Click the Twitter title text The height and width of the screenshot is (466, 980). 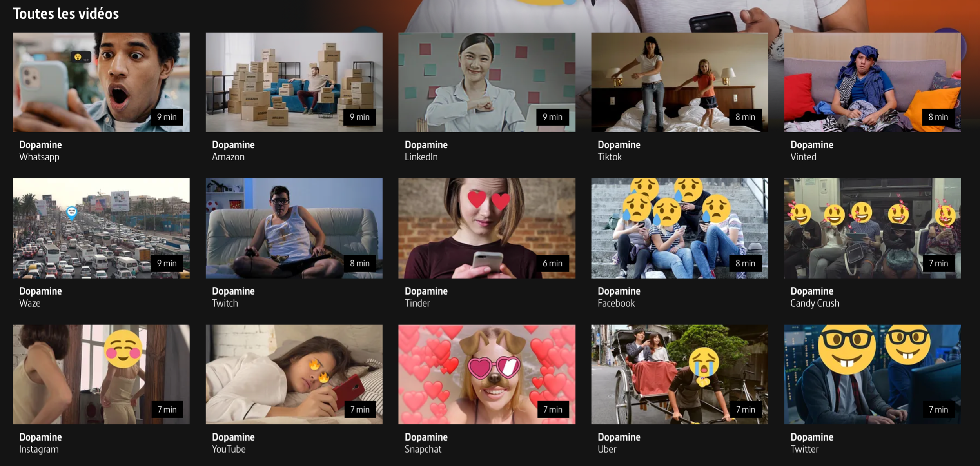pos(804,449)
